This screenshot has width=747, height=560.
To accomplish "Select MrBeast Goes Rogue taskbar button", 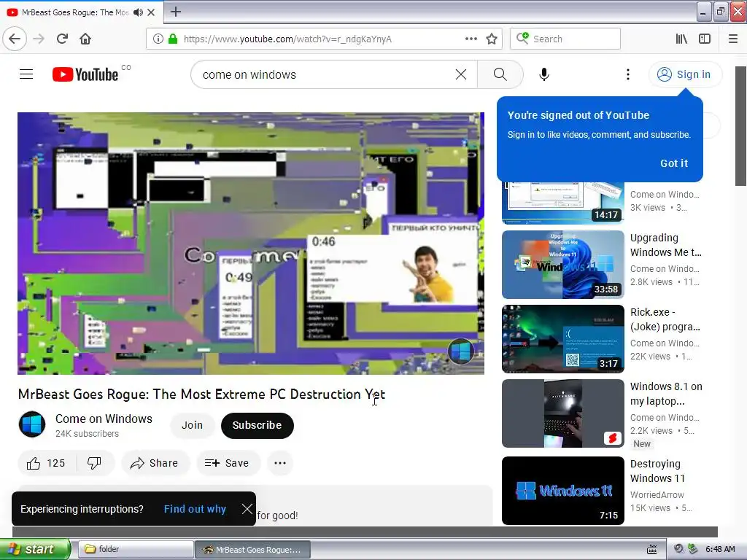I will coord(252,550).
